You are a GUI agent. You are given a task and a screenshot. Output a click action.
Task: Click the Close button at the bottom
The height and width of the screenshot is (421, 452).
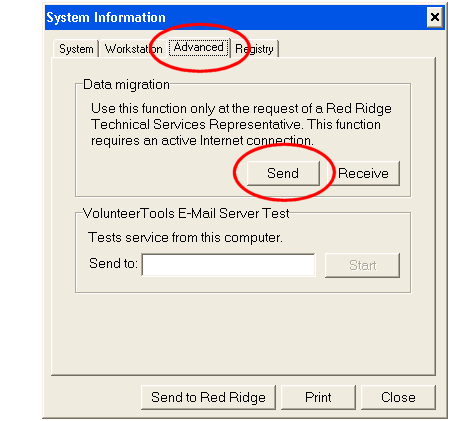coord(398,397)
